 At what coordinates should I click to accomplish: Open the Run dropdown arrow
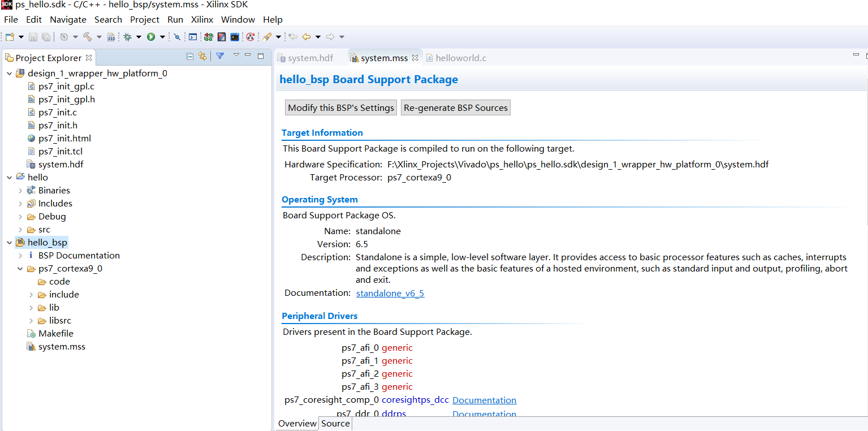click(162, 37)
